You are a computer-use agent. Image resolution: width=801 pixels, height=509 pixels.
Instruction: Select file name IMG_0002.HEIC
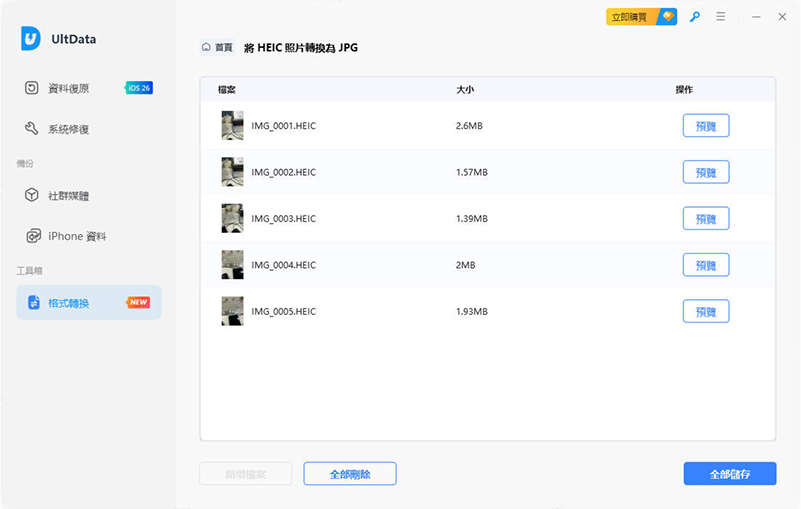coord(284,172)
